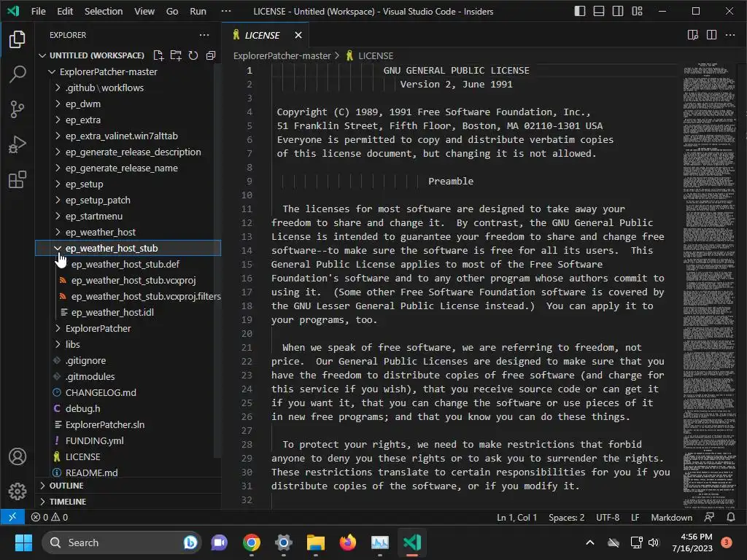Open remote window indicator in status bar

click(12, 517)
